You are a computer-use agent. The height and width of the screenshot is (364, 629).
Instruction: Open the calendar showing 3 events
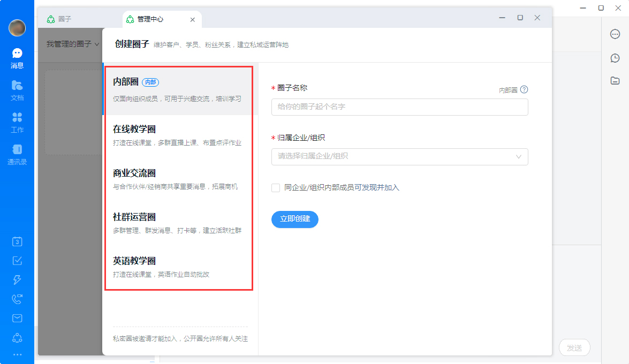(x=16, y=241)
